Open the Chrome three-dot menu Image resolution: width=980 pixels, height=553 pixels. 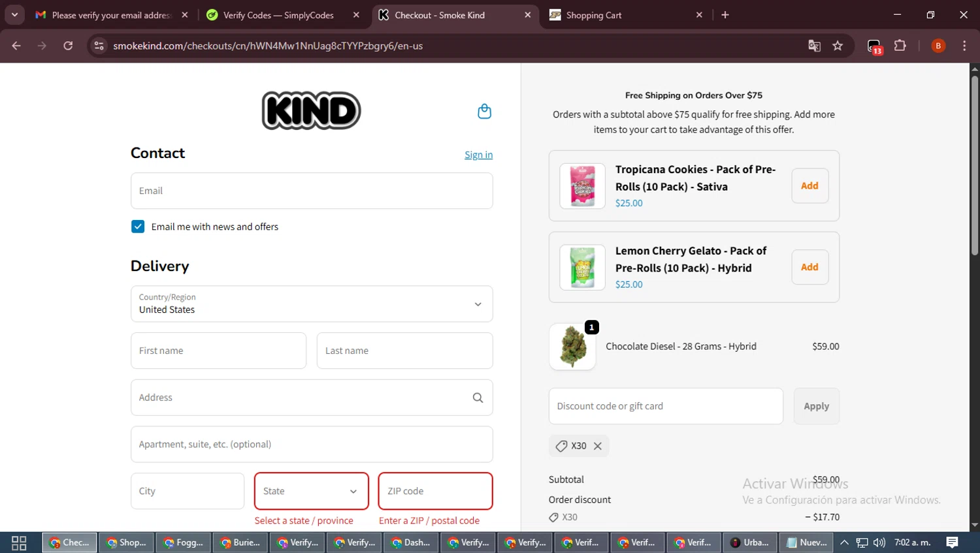[964, 46]
